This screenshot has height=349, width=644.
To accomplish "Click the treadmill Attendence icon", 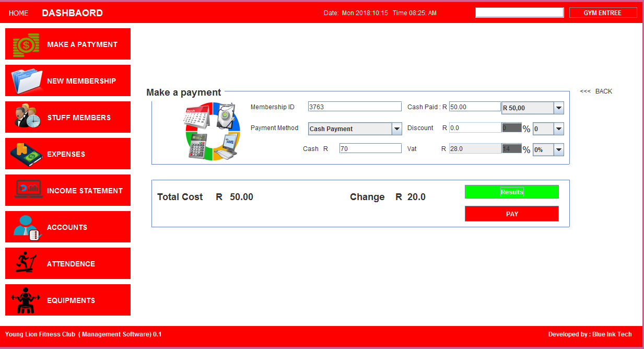I will [x=27, y=263].
